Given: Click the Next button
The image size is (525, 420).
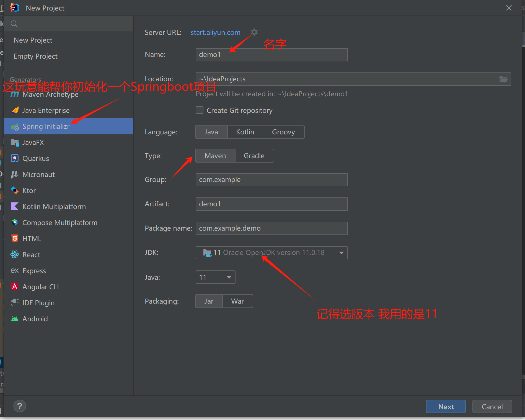Looking at the screenshot, I should tap(446, 406).
